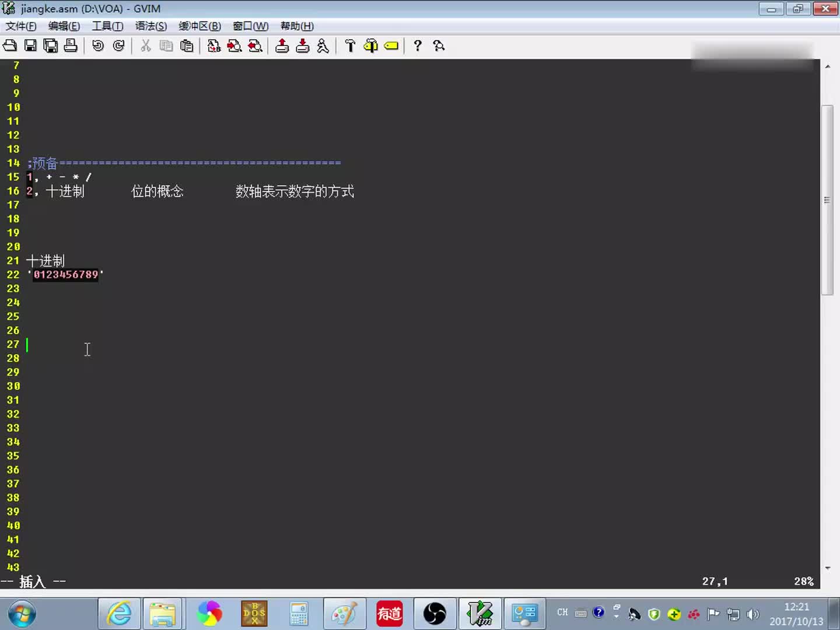Click the Copy toolbar icon
The height and width of the screenshot is (630, 840).
pos(166,45)
